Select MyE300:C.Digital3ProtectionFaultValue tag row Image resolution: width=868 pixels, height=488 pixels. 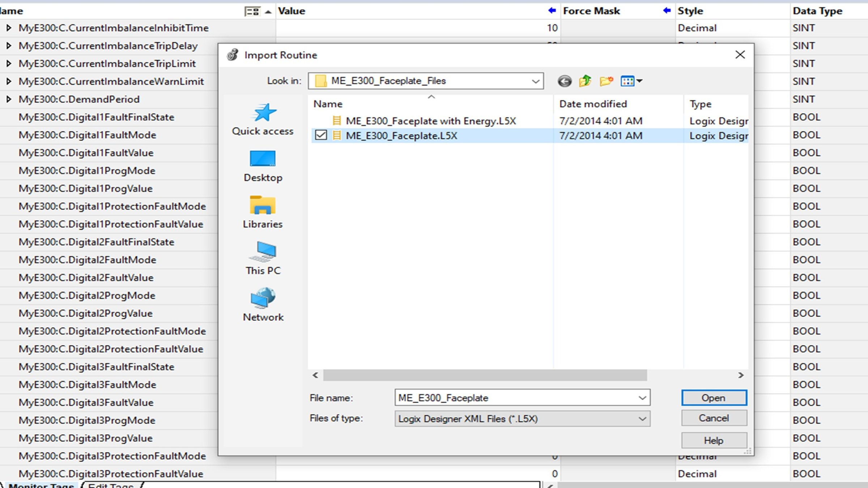click(111, 474)
